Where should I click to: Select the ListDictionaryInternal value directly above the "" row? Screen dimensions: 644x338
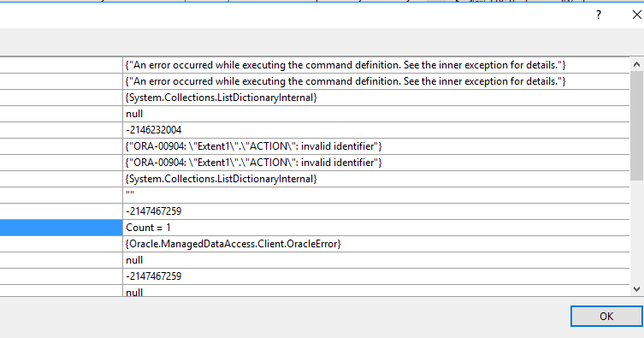222,179
